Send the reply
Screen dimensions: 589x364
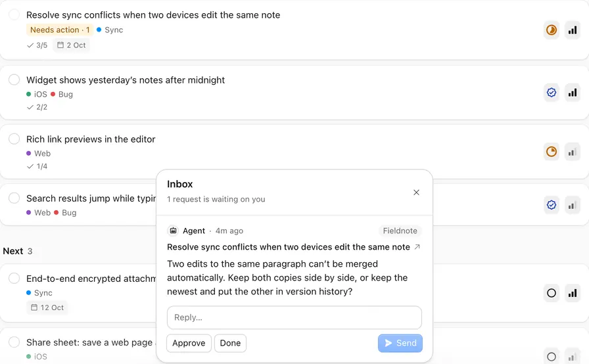pyautogui.click(x=400, y=343)
